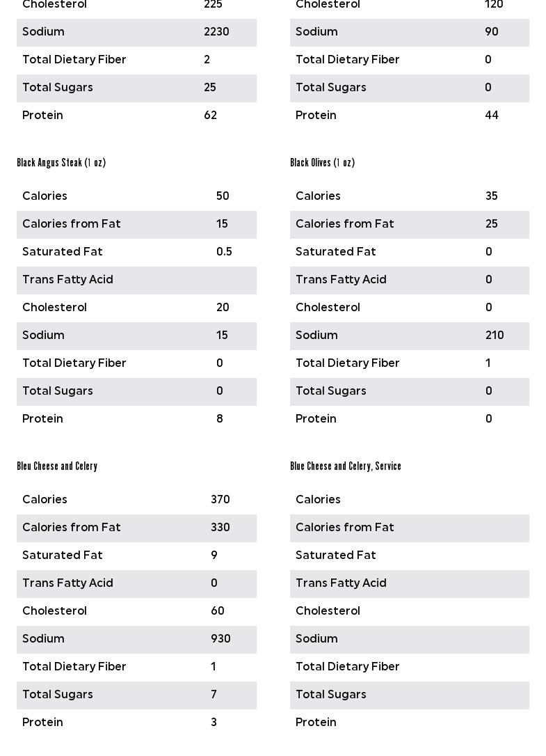Click the Calories value 50 for Black Angus Steak
Image resolution: width=546 pixels, height=756 pixels.
point(223,196)
